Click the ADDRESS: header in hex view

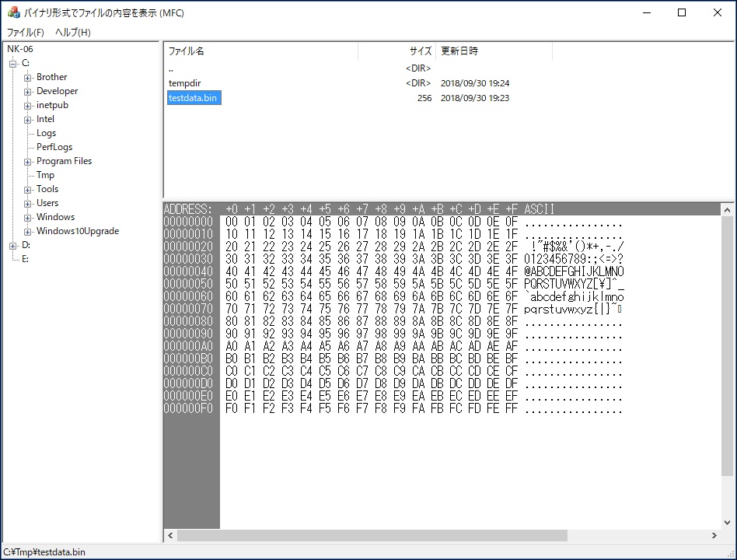(188, 209)
